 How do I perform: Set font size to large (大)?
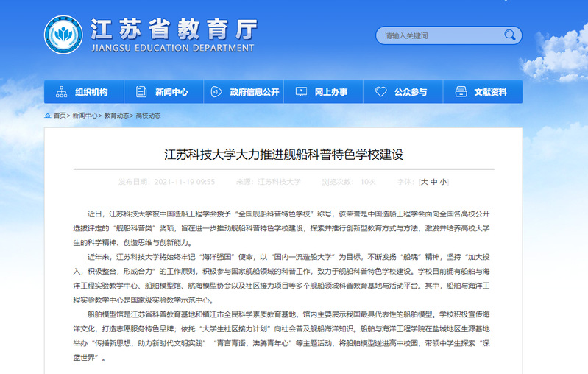[x=424, y=181]
